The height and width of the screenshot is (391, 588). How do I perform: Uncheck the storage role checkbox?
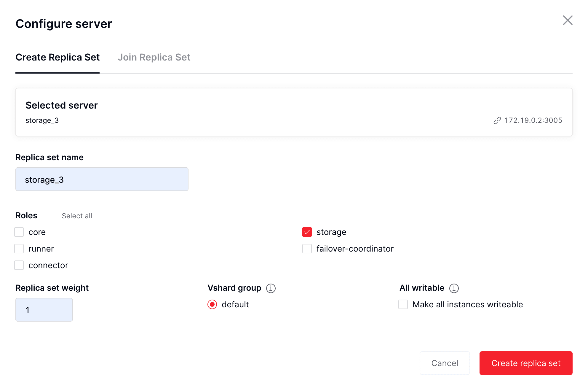coord(307,232)
